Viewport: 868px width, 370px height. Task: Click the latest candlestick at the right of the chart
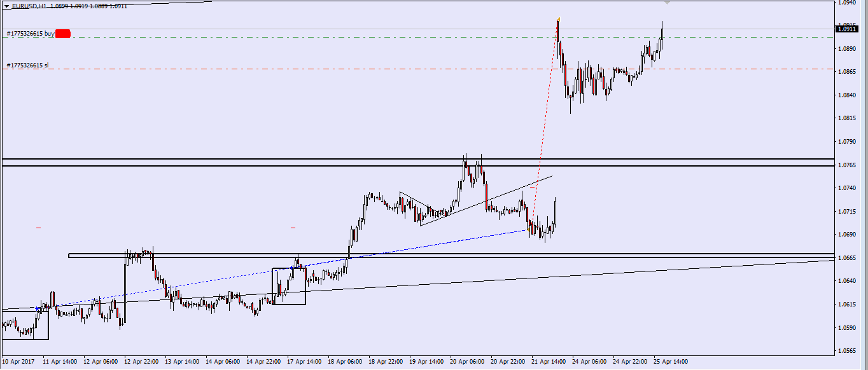click(x=662, y=35)
